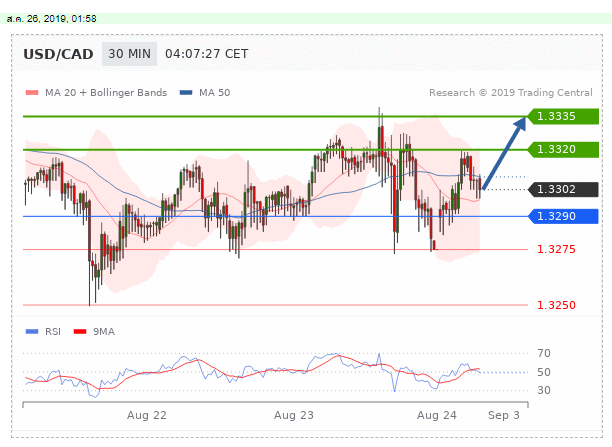Viewport: 612px width, 447px height.
Task: Click the blue RSI legend swatch
Action: coord(32,332)
